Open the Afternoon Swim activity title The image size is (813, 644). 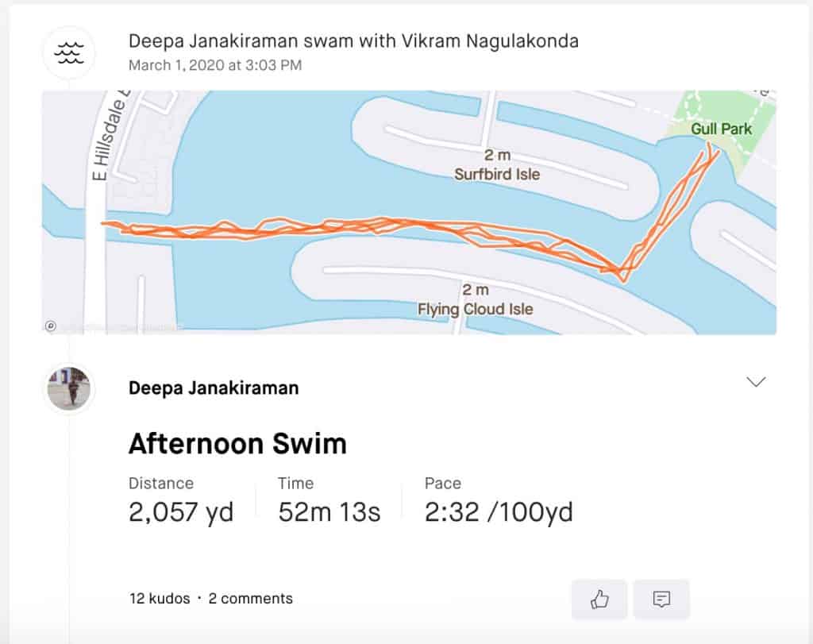(x=237, y=443)
